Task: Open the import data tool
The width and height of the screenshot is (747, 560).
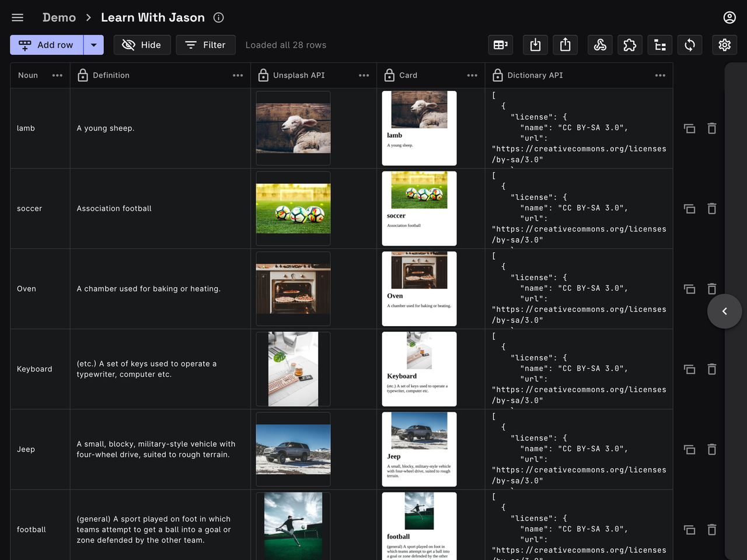Action: point(535,45)
